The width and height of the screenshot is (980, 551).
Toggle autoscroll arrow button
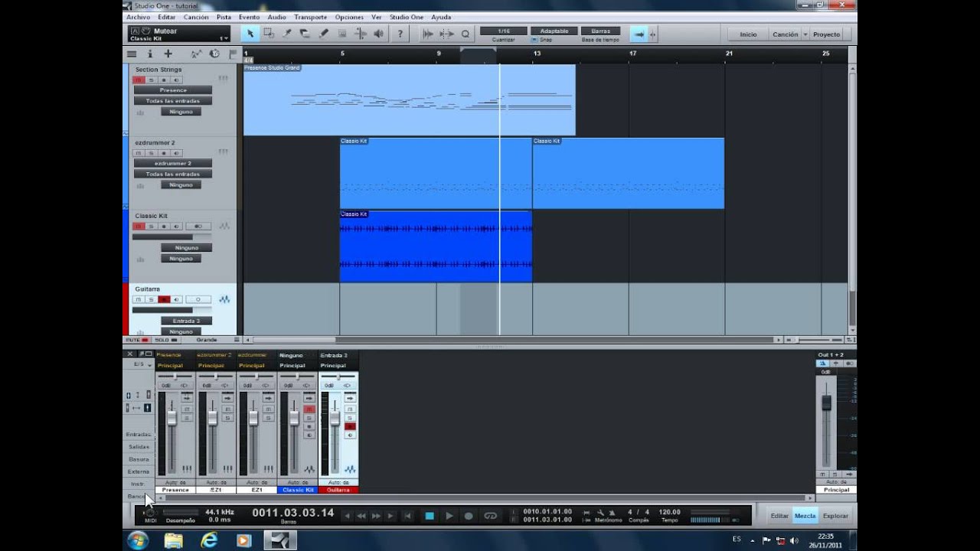click(x=637, y=34)
